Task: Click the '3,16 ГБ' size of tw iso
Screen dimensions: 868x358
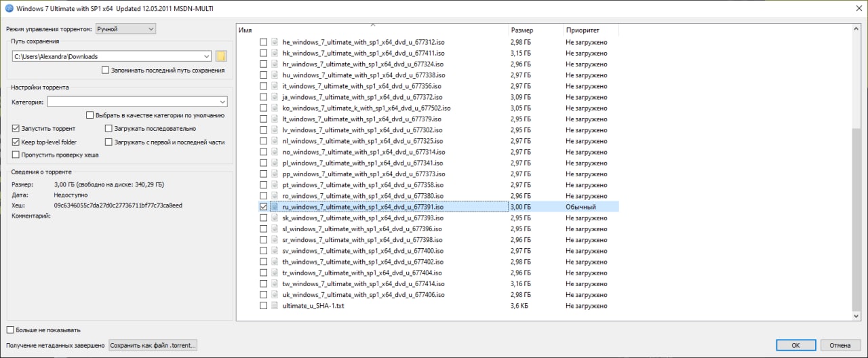Action: click(x=521, y=283)
